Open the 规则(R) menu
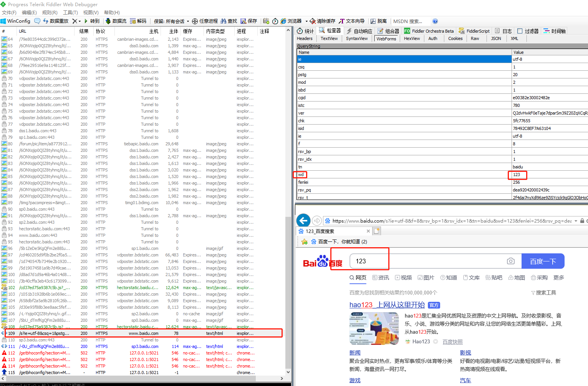The height and width of the screenshot is (386, 588). point(50,13)
